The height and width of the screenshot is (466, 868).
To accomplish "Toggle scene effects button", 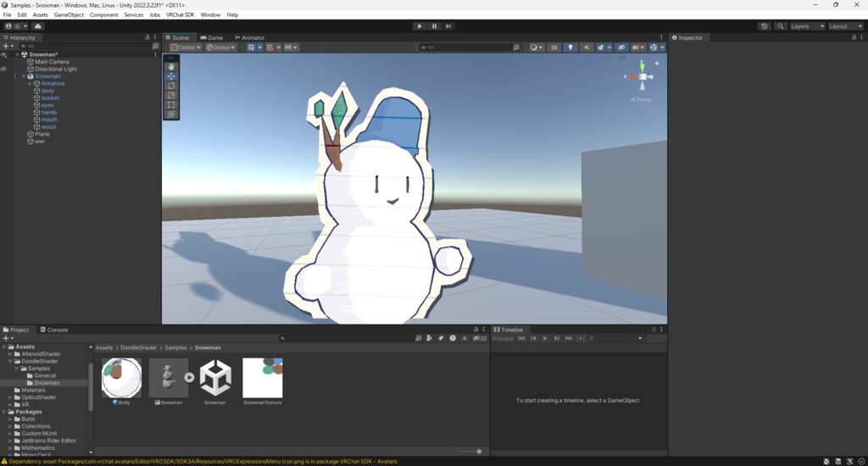I will (x=603, y=47).
